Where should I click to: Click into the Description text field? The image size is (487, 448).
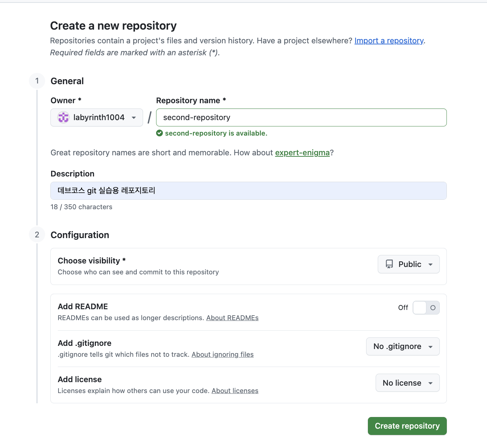click(248, 191)
